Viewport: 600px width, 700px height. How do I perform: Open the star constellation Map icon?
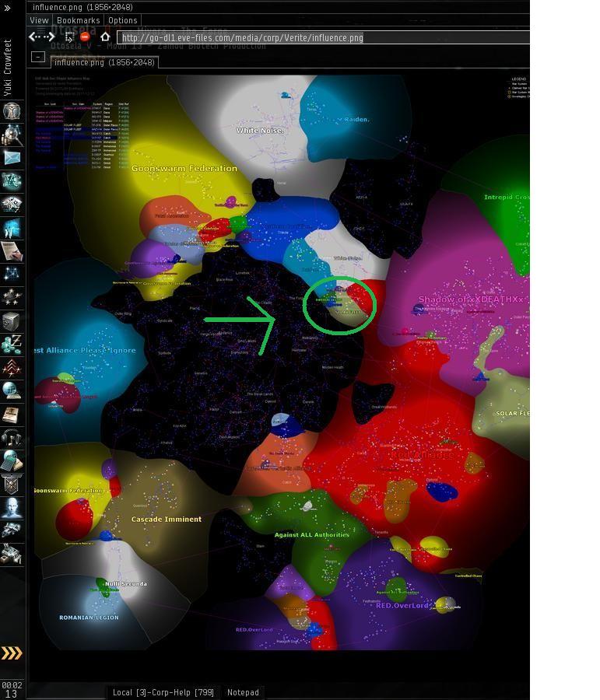(x=12, y=274)
